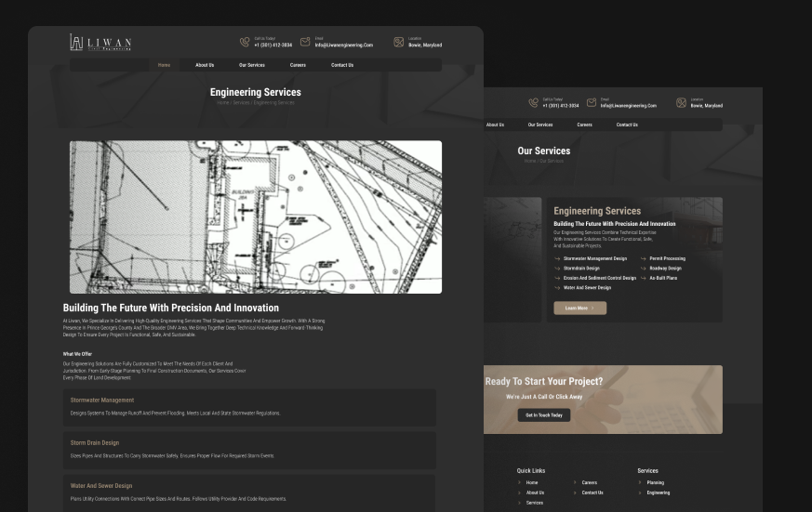Click the envelope icon on Our Services page
Viewport: 812px width, 512px height.
pos(592,103)
